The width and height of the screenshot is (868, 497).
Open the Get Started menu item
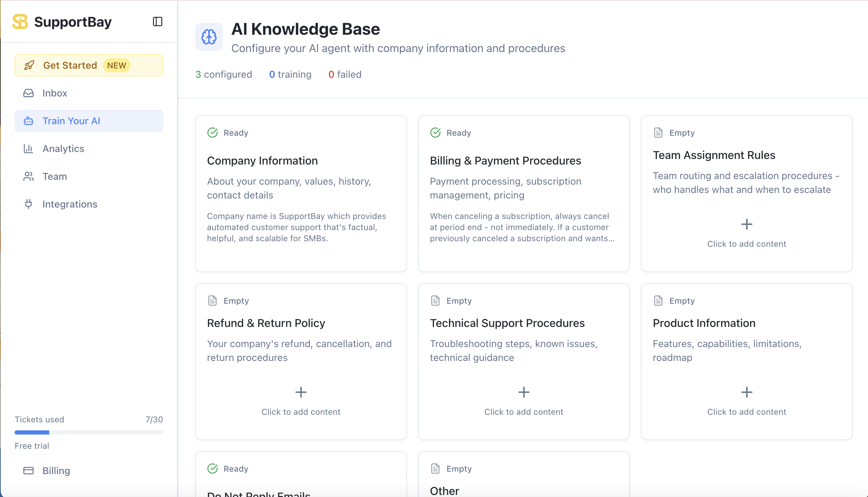pos(89,65)
